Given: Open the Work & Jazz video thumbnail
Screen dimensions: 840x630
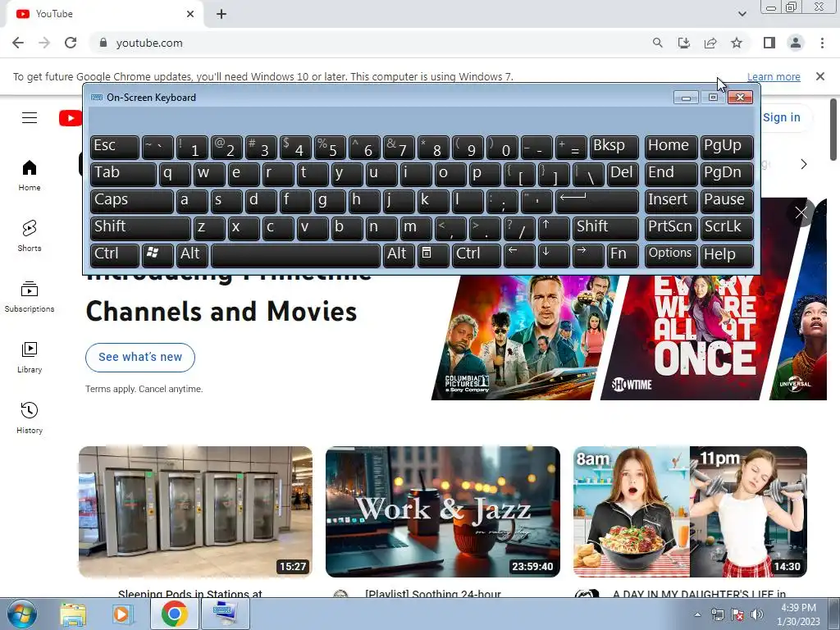Looking at the screenshot, I should (442, 512).
